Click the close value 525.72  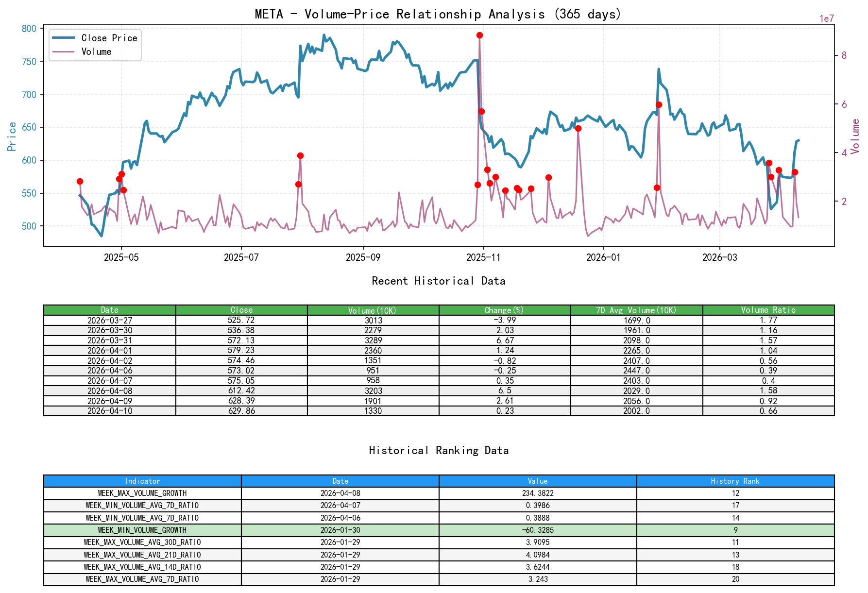tap(241, 321)
